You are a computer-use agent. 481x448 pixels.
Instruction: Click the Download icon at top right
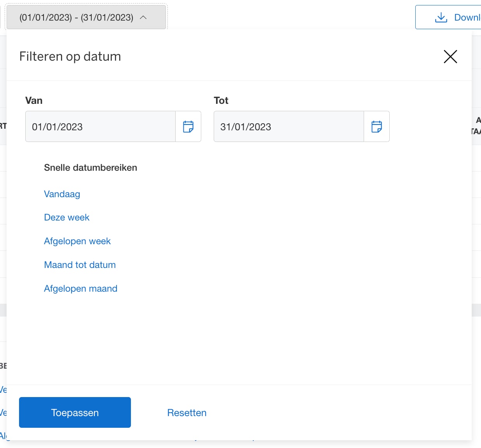click(x=441, y=17)
